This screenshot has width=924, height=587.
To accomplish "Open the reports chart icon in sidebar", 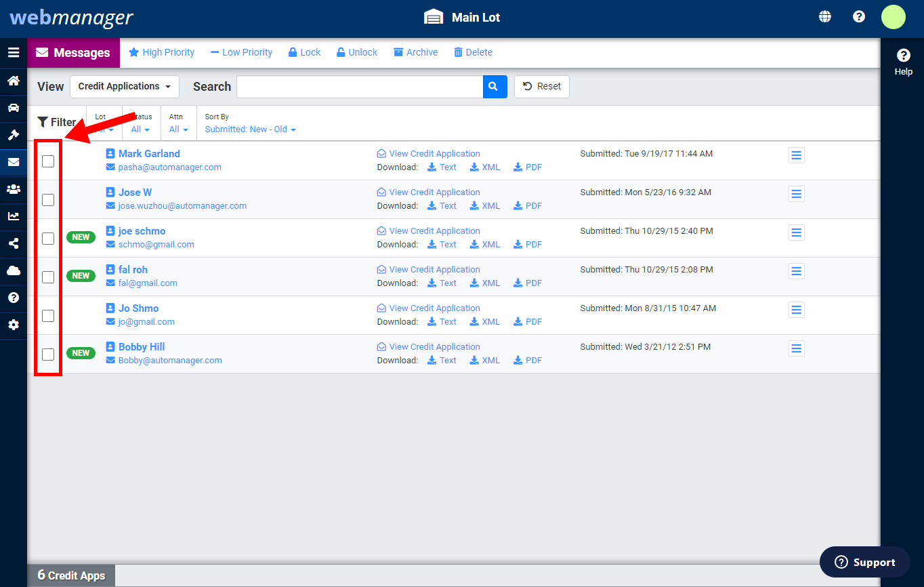I will pos(14,216).
